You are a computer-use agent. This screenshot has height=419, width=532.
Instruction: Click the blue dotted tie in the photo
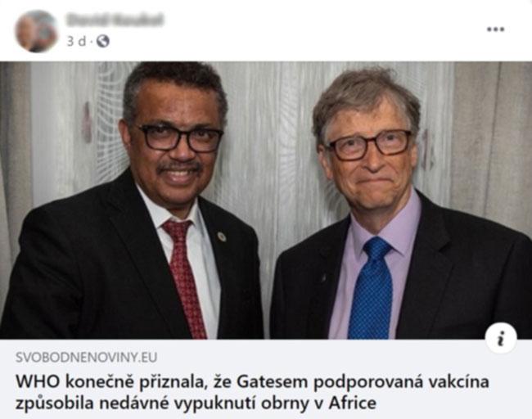pyautogui.click(x=371, y=288)
